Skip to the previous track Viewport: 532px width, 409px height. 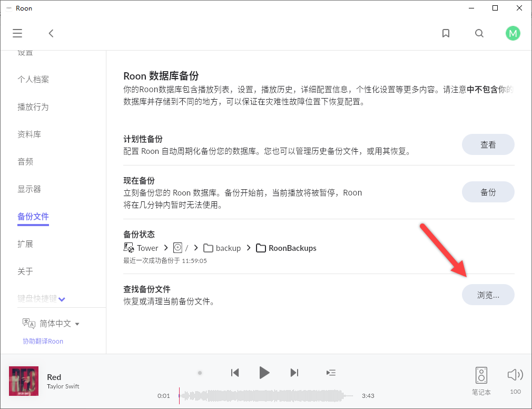coord(235,373)
